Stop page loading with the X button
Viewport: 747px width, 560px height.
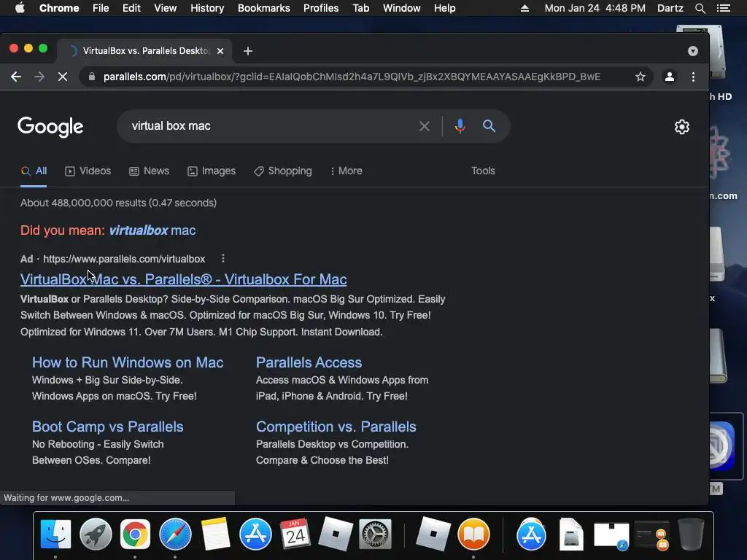coord(63,77)
